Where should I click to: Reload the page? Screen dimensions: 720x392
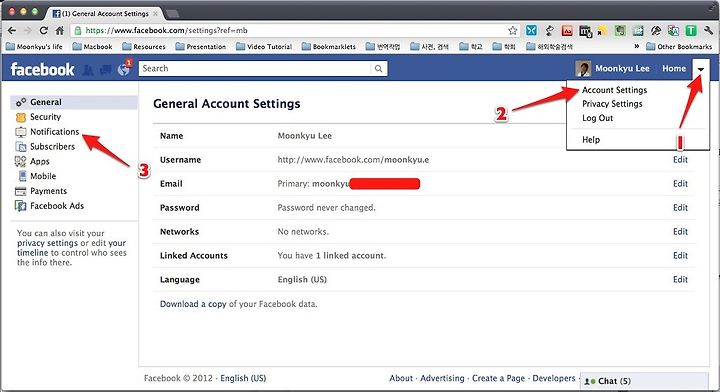[44, 30]
